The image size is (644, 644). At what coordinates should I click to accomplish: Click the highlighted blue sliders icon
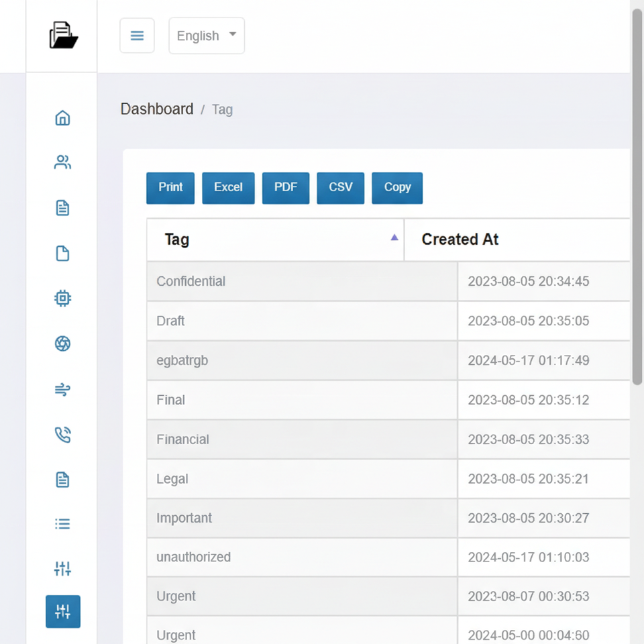(x=63, y=612)
